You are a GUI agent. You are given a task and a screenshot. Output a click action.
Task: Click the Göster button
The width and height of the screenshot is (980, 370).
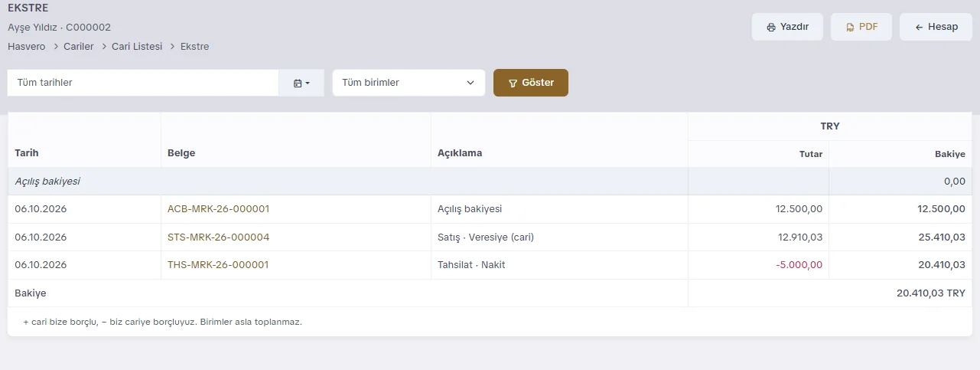click(x=531, y=83)
